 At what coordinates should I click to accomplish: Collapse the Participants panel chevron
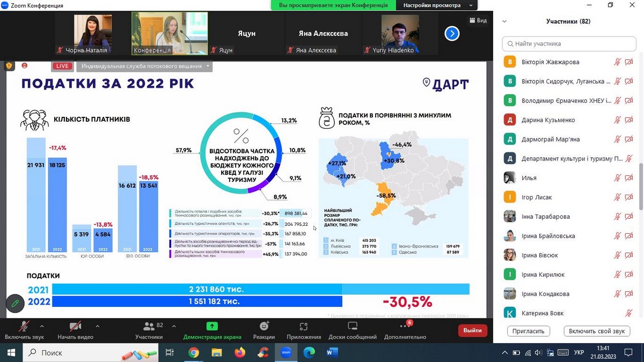[504, 21]
